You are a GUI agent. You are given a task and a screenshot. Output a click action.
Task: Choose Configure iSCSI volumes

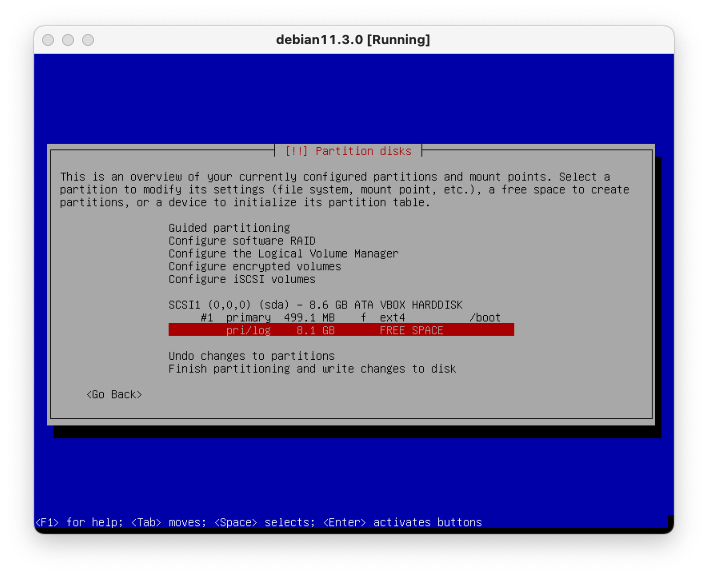241,280
